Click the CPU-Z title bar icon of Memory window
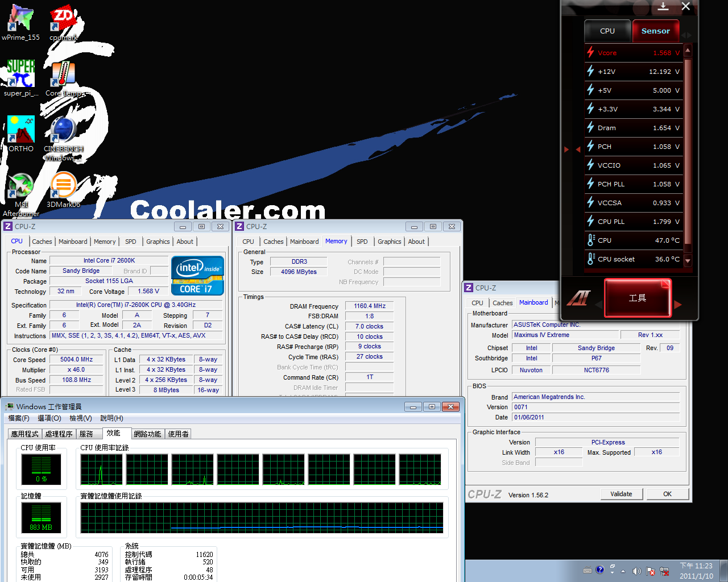 click(239, 226)
